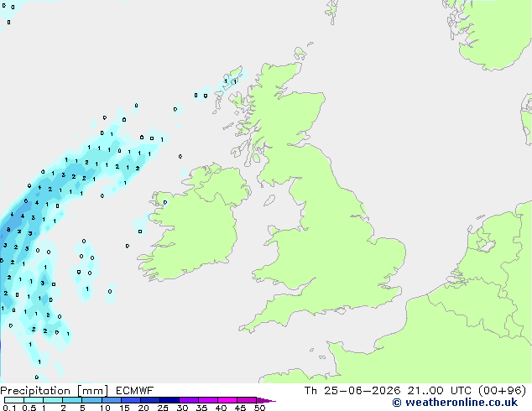Select the 30–35 mm purple legend swatch

tap(189, 400)
